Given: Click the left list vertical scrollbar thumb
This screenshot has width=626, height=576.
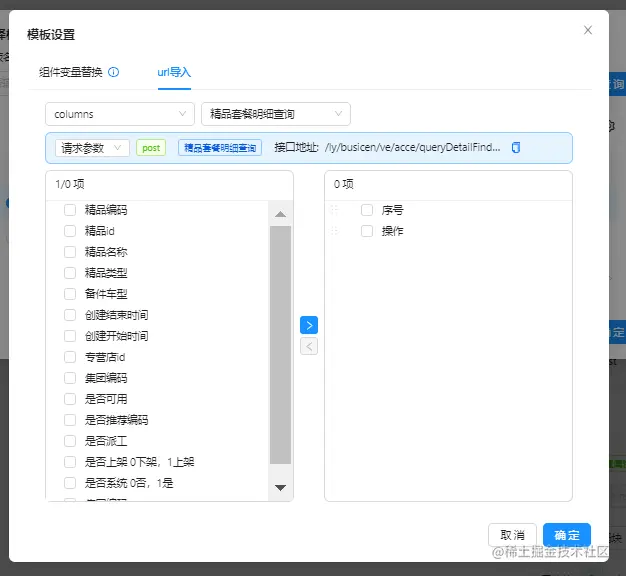Looking at the screenshot, I should 280,345.
